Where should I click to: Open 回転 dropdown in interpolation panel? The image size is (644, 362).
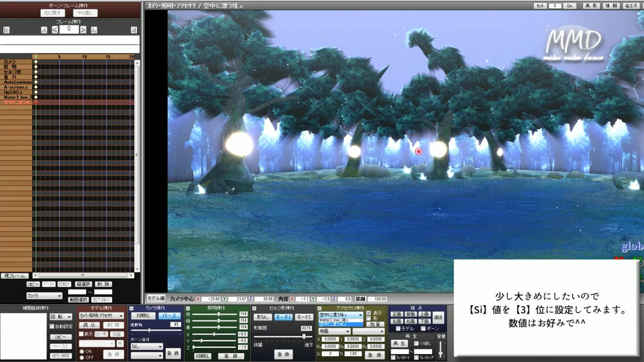point(61,317)
